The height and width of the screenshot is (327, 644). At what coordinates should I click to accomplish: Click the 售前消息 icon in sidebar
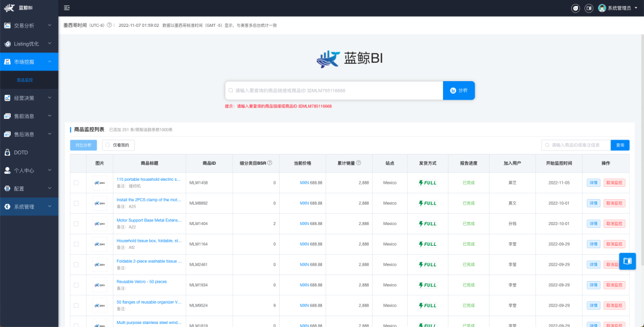tap(7, 116)
